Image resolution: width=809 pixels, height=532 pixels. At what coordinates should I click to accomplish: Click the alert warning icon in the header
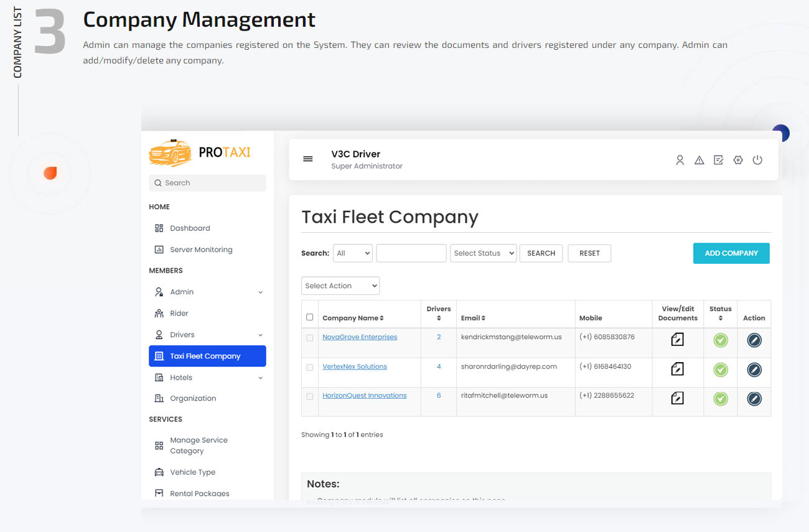(699, 160)
